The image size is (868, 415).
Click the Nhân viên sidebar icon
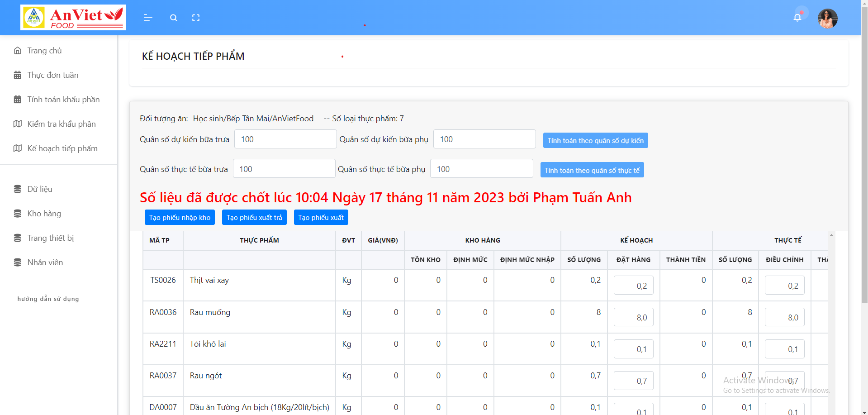click(x=18, y=262)
